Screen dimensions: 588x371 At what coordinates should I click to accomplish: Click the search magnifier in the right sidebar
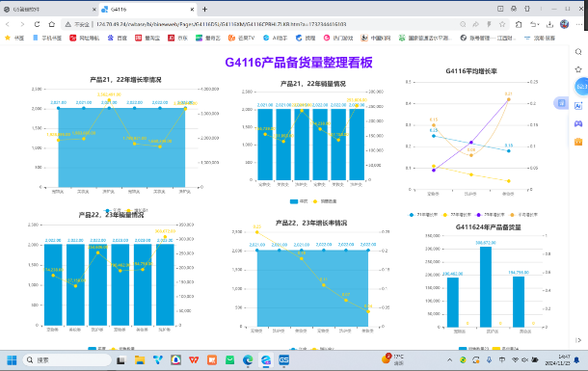(x=578, y=52)
